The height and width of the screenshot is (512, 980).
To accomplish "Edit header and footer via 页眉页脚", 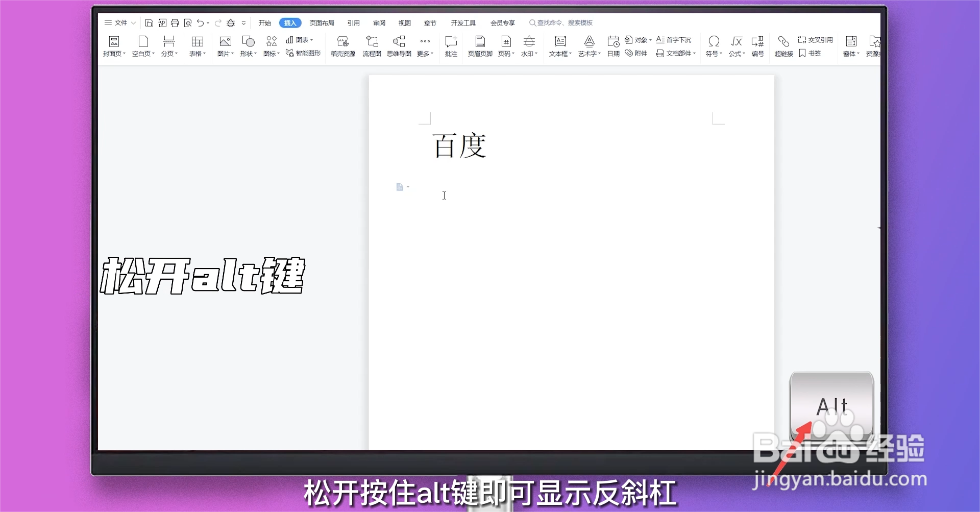I will tap(479, 46).
